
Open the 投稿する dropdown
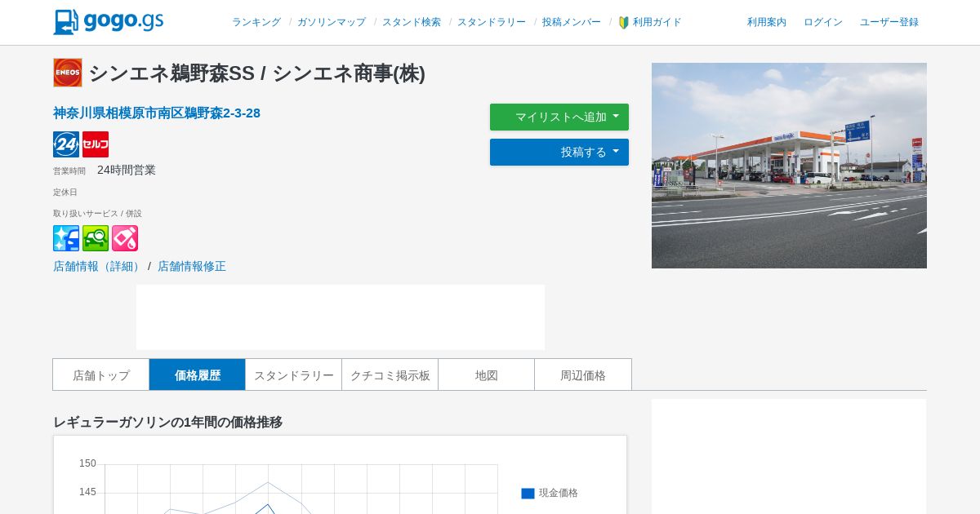pyautogui.click(x=559, y=152)
